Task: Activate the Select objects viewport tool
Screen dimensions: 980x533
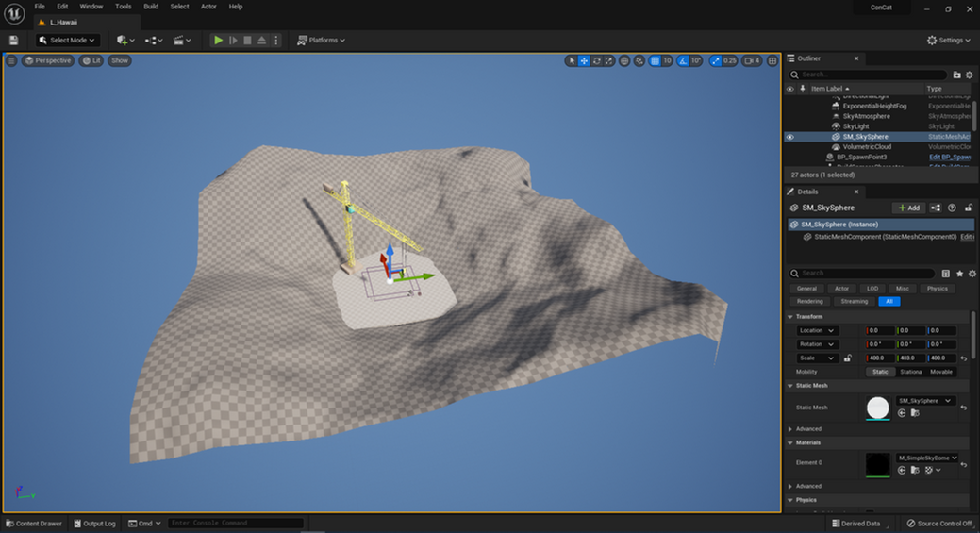Action: coord(571,60)
